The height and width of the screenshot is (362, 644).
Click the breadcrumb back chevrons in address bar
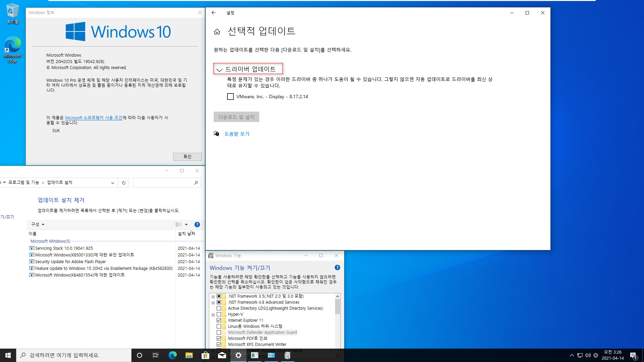4,182
